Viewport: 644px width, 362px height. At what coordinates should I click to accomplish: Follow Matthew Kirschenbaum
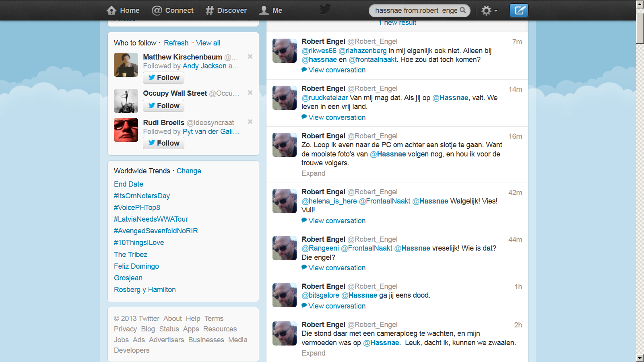pos(163,78)
